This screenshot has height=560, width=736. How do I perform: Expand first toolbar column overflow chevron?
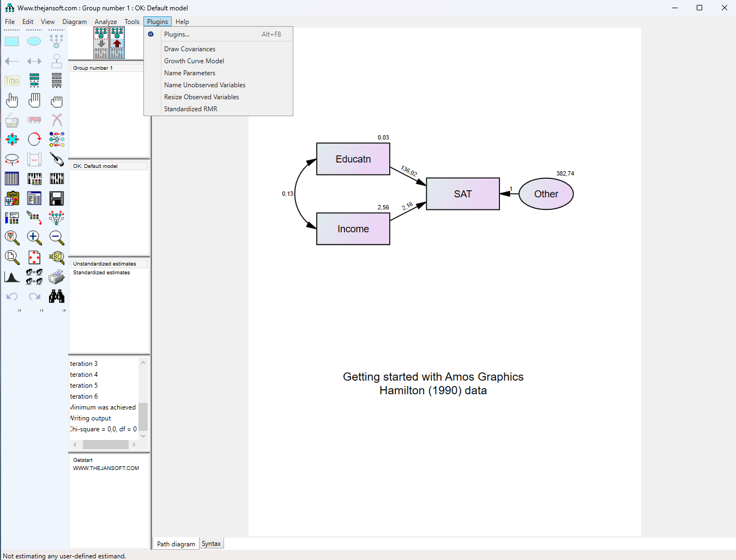pyautogui.click(x=20, y=311)
